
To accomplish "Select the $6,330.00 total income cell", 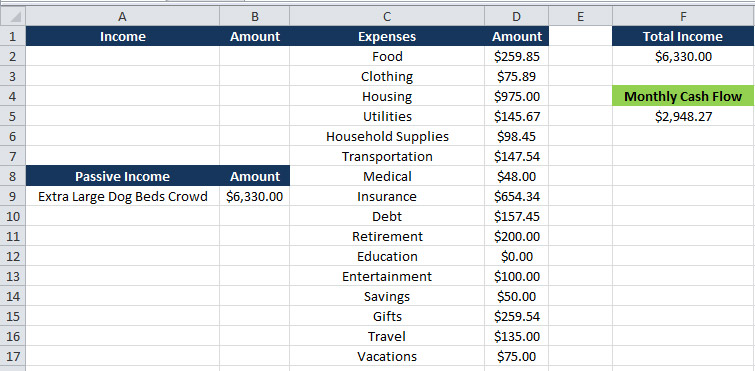I will coord(683,56).
